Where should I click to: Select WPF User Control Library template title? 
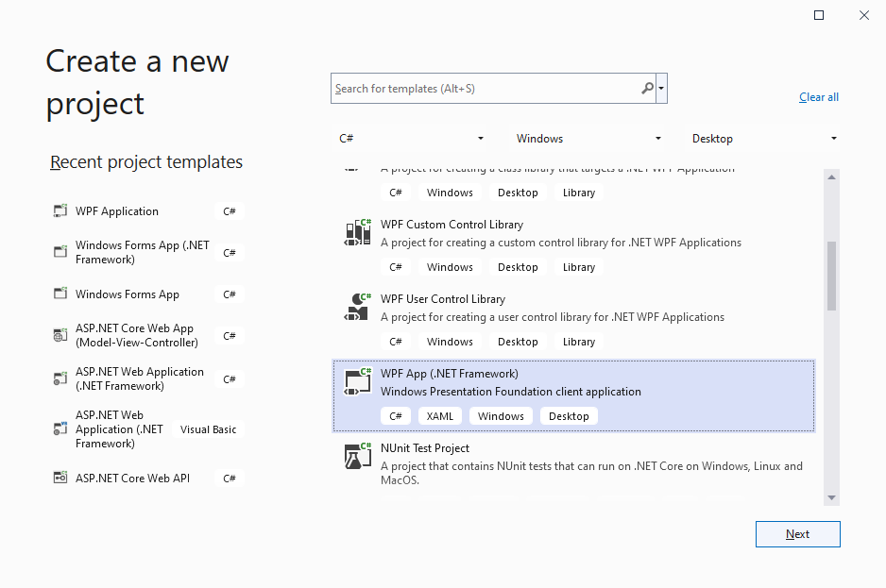tap(443, 299)
